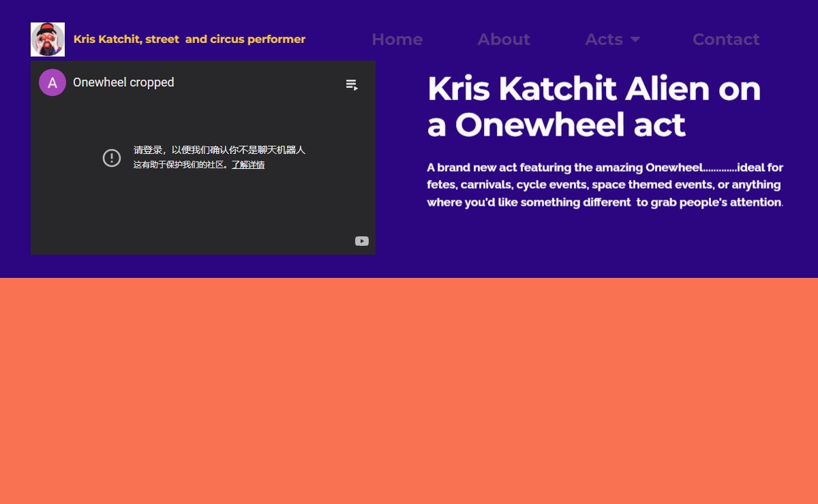Image resolution: width=818 pixels, height=504 pixels.
Task: Go to the Home menu item
Action: coord(397,40)
